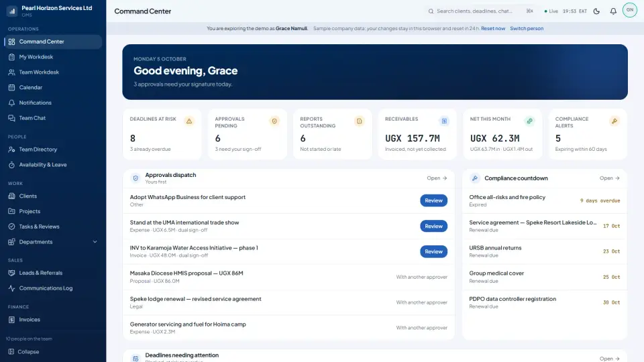644x362 pixels.
Task: Select the Office all-risks and fire policy item
Action: click(545, 200)
